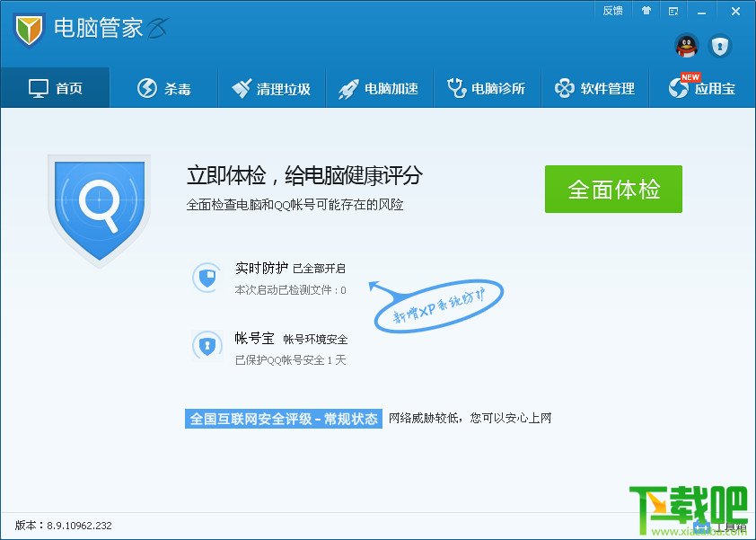Open 实时防护 real-time protection label

click(261, 268)
